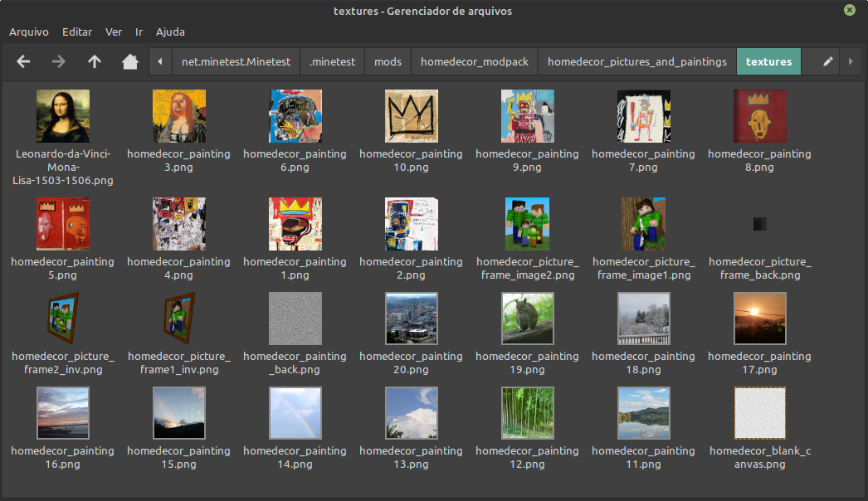868x501 pixels.
Task: Click filename 'Leonardo-da-Vinci-Mona-Lisa-1503-1506.png'
Action: pos(63,168)
